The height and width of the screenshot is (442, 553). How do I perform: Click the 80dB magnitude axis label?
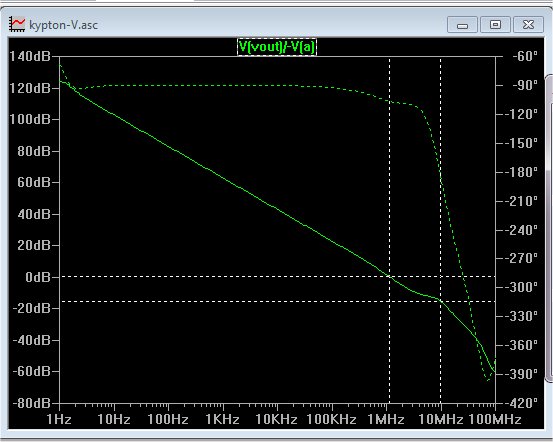click(x=34, y=151)
